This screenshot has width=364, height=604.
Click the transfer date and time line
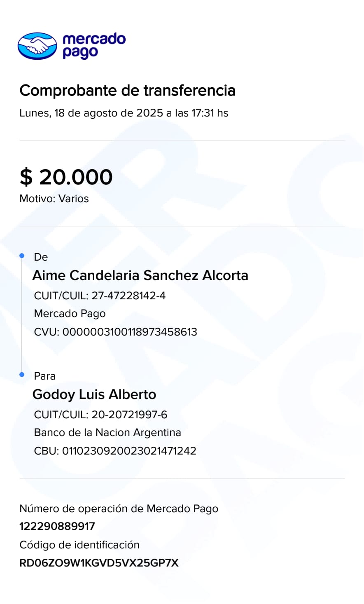pyautogui.click(x=124, y=113)
